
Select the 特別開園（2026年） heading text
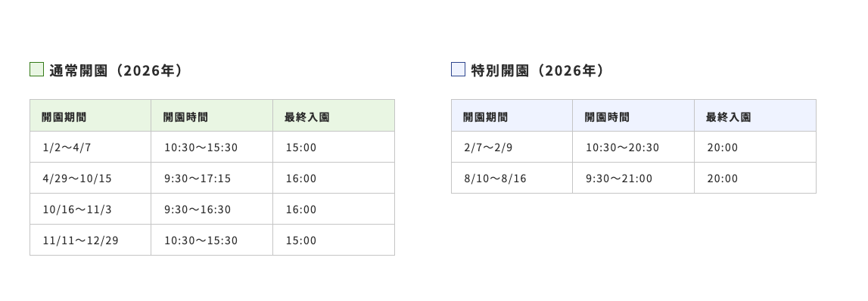coord(538,70)
